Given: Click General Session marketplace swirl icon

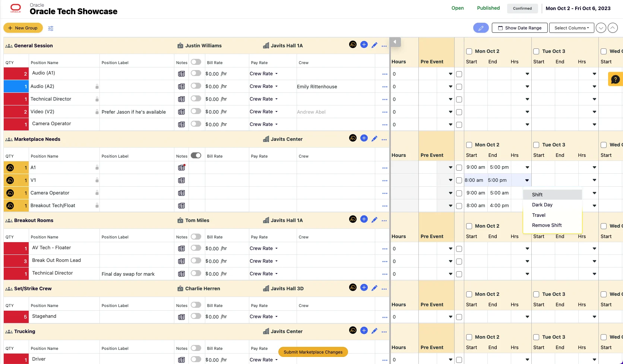Looking at the screenshot, I should [352, 45].
